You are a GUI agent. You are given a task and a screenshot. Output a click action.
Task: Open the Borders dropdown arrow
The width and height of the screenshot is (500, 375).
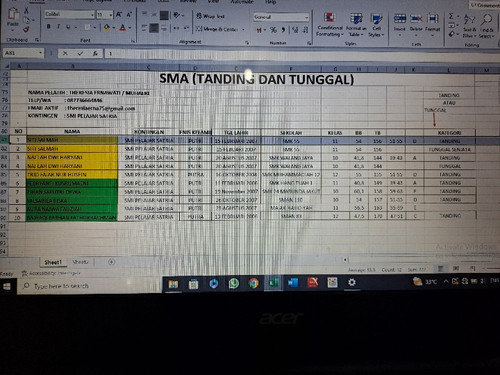coord(95,27)
